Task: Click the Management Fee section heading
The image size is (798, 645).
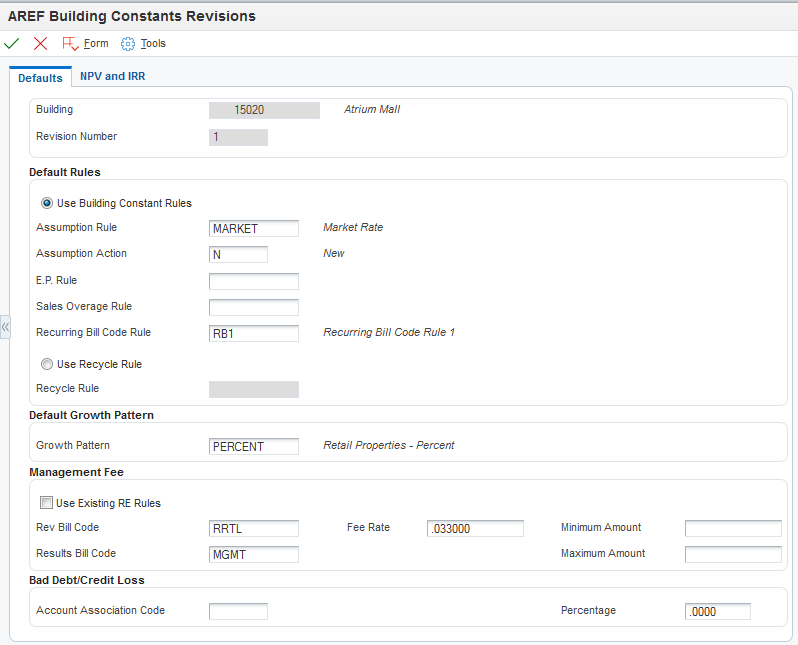Action: coord(76,472)
